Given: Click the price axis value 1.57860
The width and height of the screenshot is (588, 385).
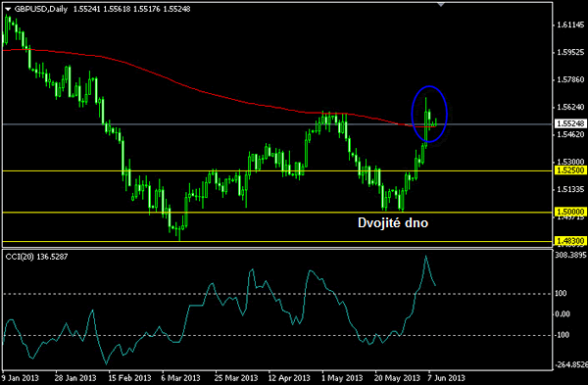Looking at the screenshot, I should [570, 79].
